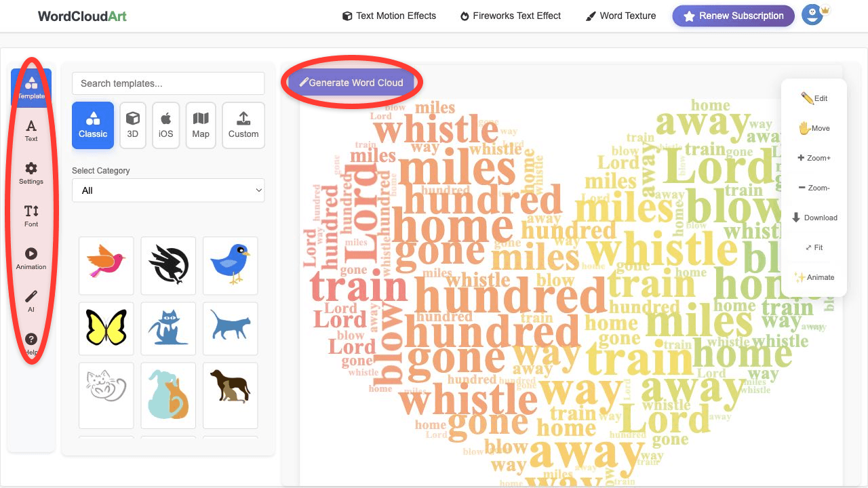Open Fireworks Text Effect menu
The height and width of the screenshot is (488, 868).
(511, 16)
